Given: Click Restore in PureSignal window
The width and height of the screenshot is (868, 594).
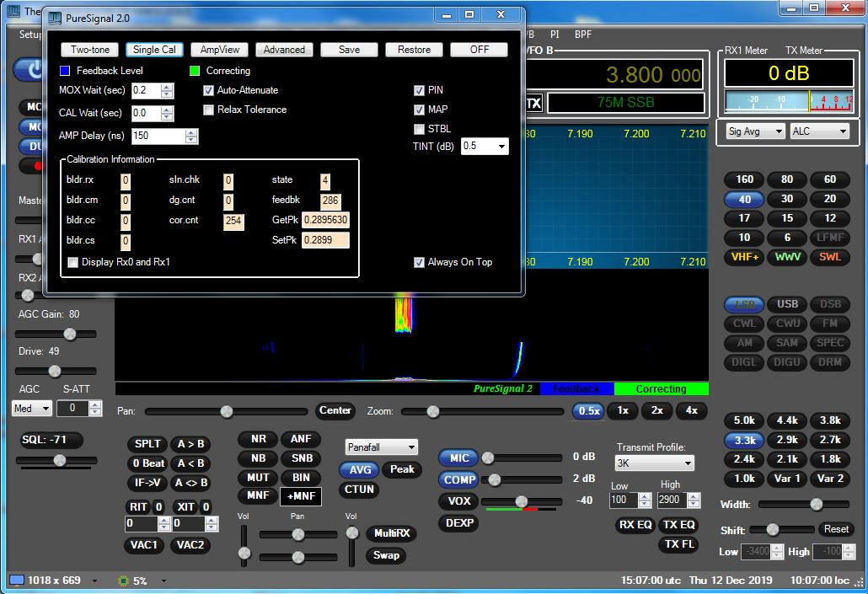Looking at the screenshot, I should (414, 50).
